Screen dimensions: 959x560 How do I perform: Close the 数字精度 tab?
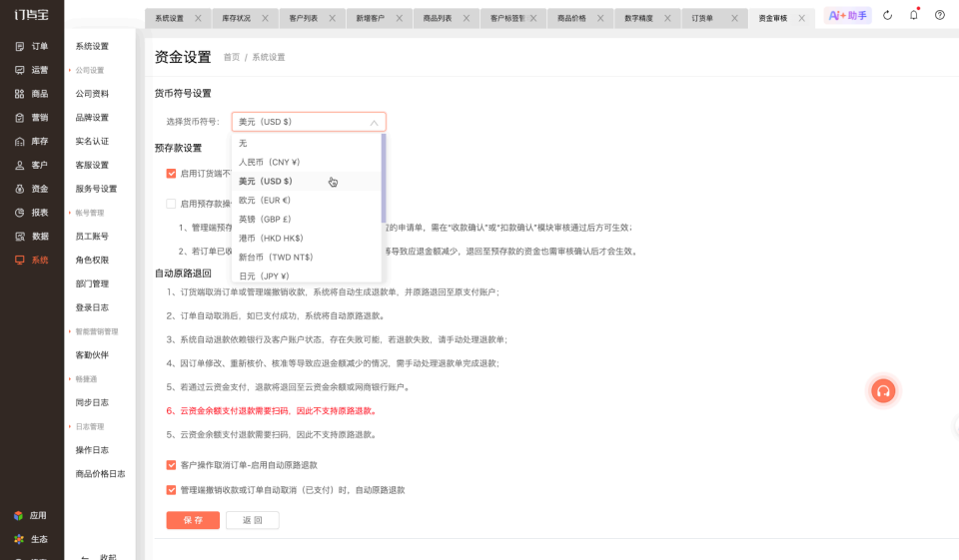668,18
